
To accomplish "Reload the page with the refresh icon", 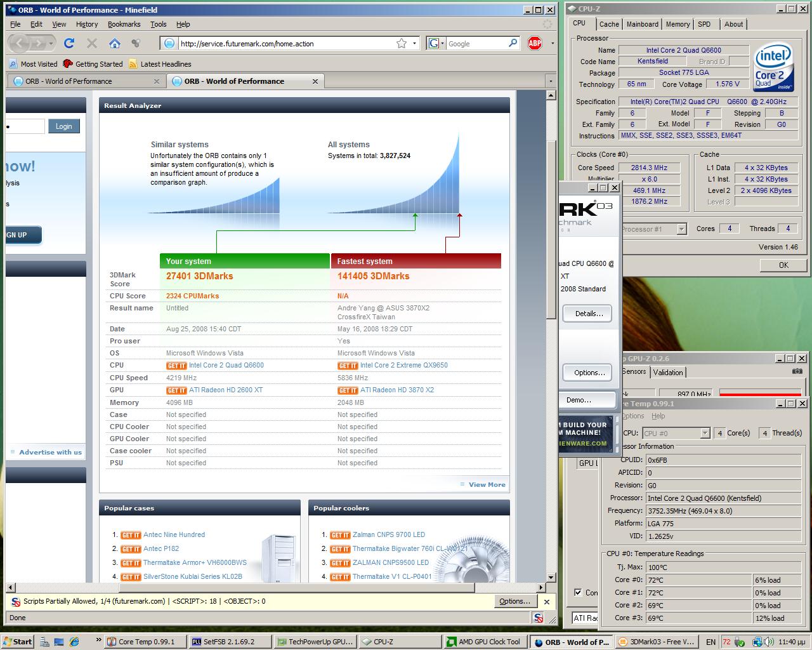I will coord(69,43).
